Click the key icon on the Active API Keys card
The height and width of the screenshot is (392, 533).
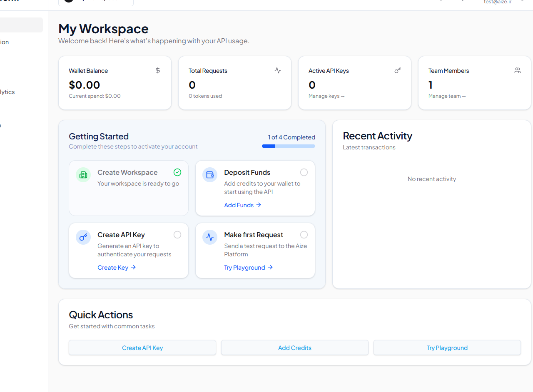[x=397, y=70]
